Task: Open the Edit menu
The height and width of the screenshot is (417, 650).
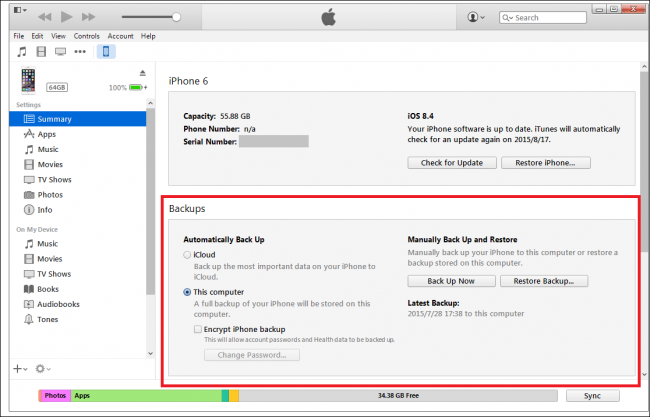Action: click(37, 36)
